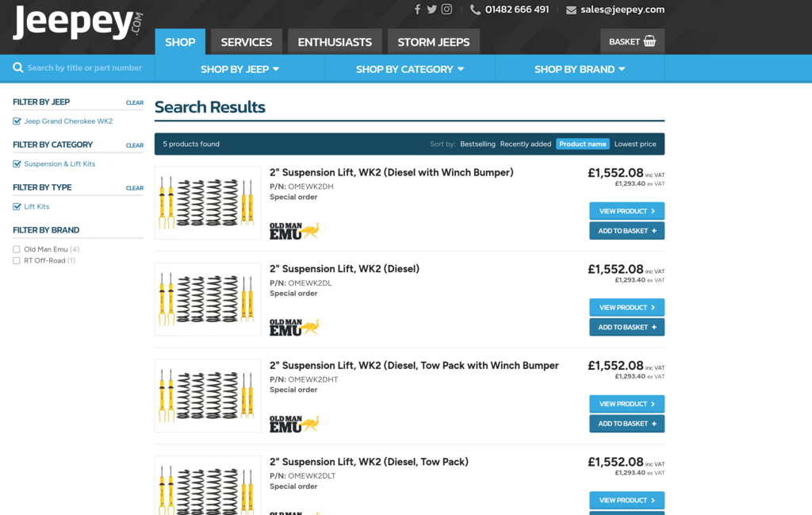812x515 pixels.
Task: Expand the Shop By Category dropdown
Action: (410, 69)
